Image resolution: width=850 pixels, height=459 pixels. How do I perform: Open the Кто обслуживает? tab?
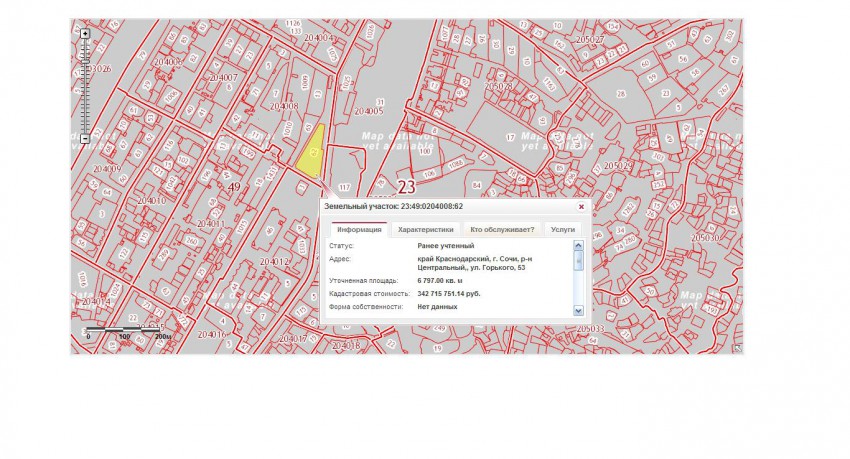(x=502, y=229)
